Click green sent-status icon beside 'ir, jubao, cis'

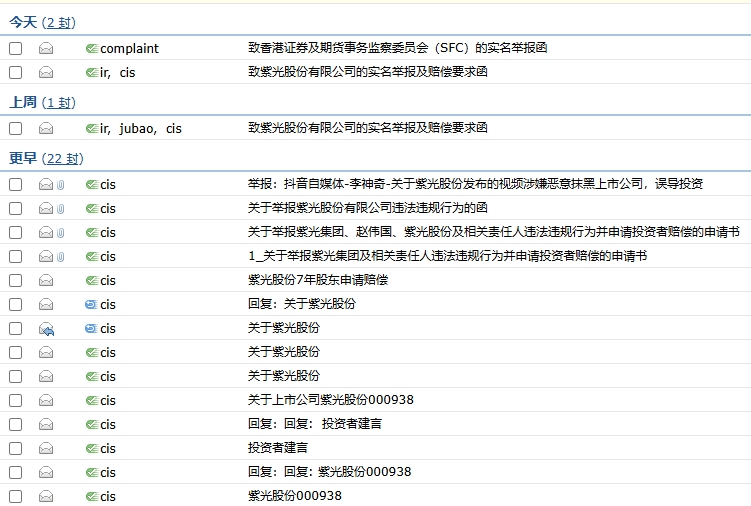pos(92,128)
